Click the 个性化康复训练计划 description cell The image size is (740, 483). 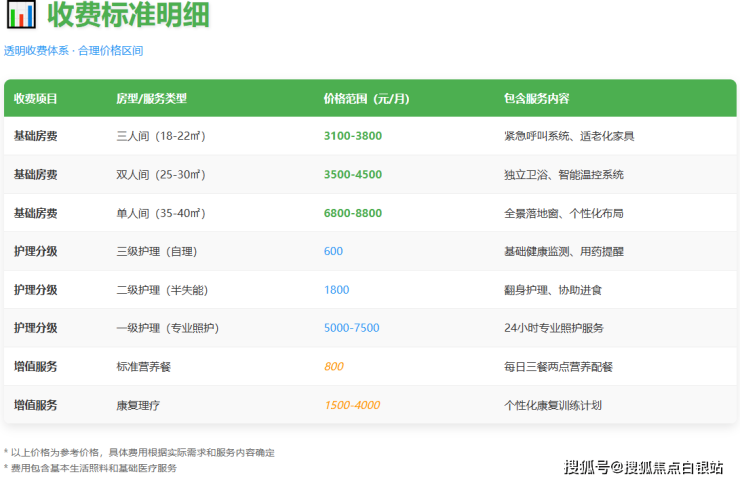[x=553, y=405]
